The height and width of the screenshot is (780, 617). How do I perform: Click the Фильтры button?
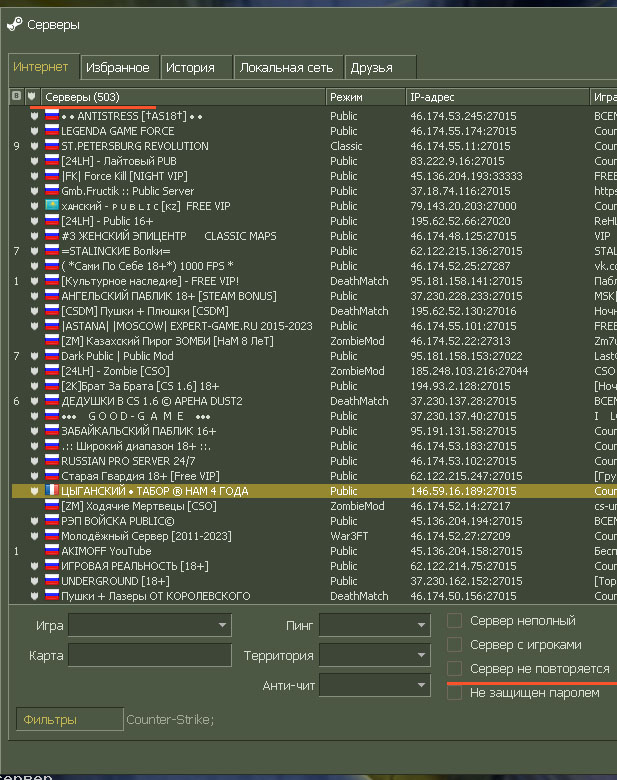click(x=70, y=719)
